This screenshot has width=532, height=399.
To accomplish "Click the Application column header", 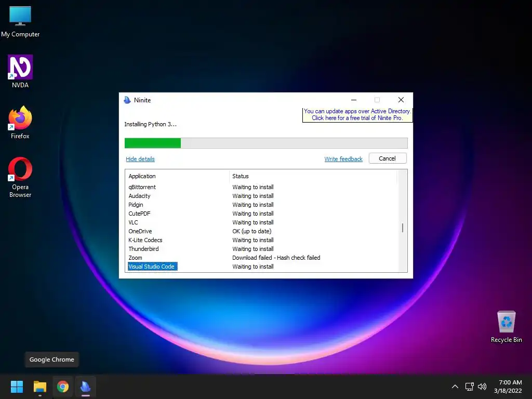I will pyautogui.click(x=177, y=176).
